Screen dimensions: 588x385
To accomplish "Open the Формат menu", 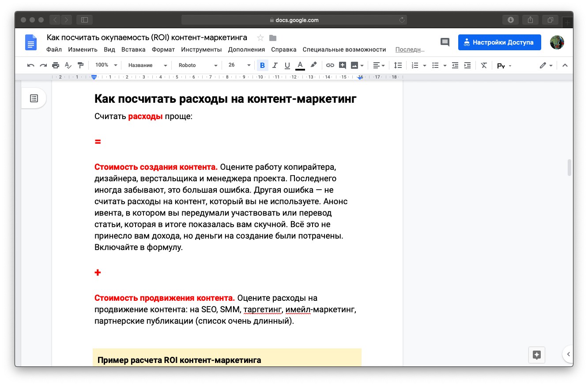I will click(163, 49).
